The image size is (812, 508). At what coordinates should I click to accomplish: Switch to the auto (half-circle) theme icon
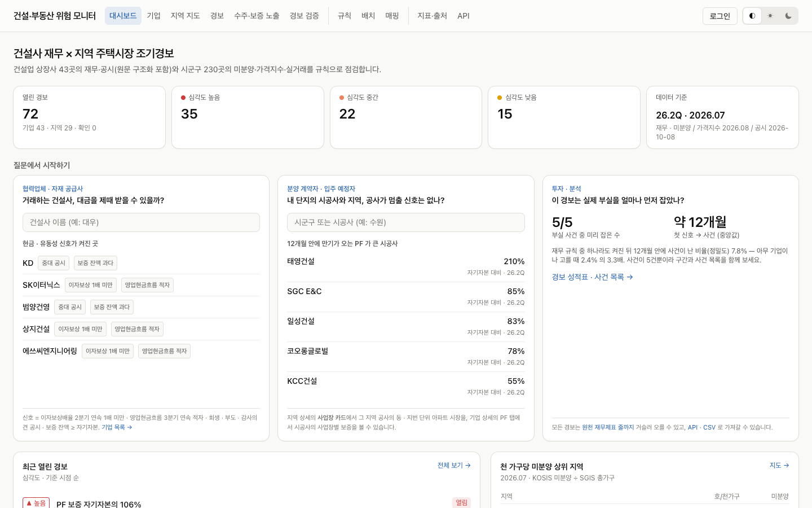pos(752,16)
